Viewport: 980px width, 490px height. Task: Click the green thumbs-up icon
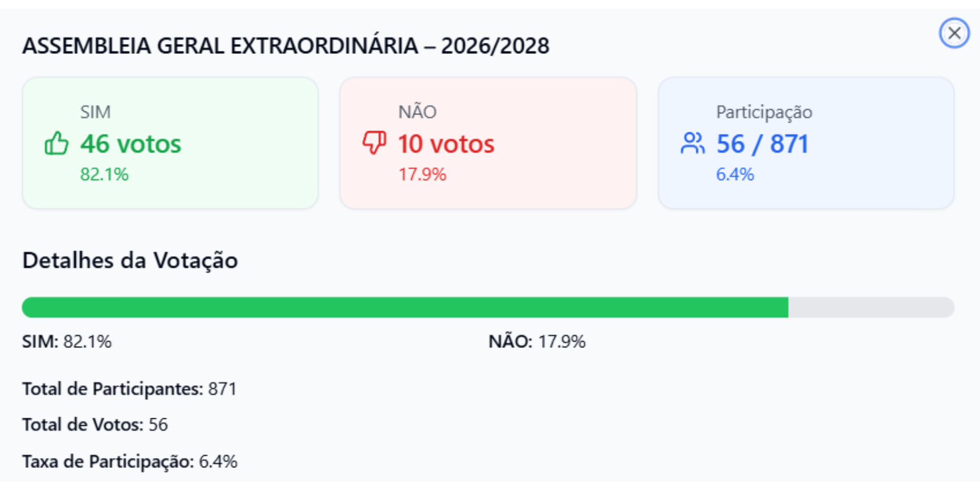point(56,144)
